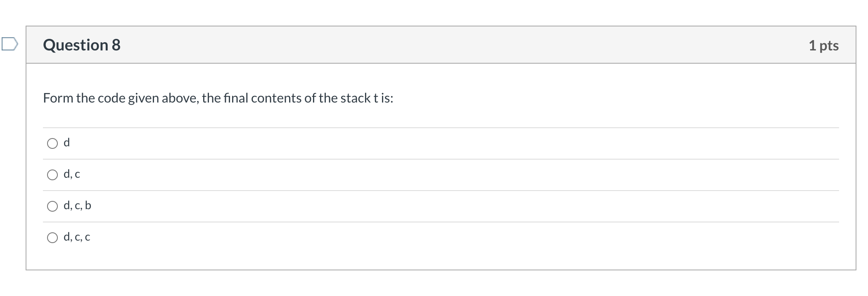Click the answer label text 'd, c'
Screen dimensions: 868x296
coord(71,174)
